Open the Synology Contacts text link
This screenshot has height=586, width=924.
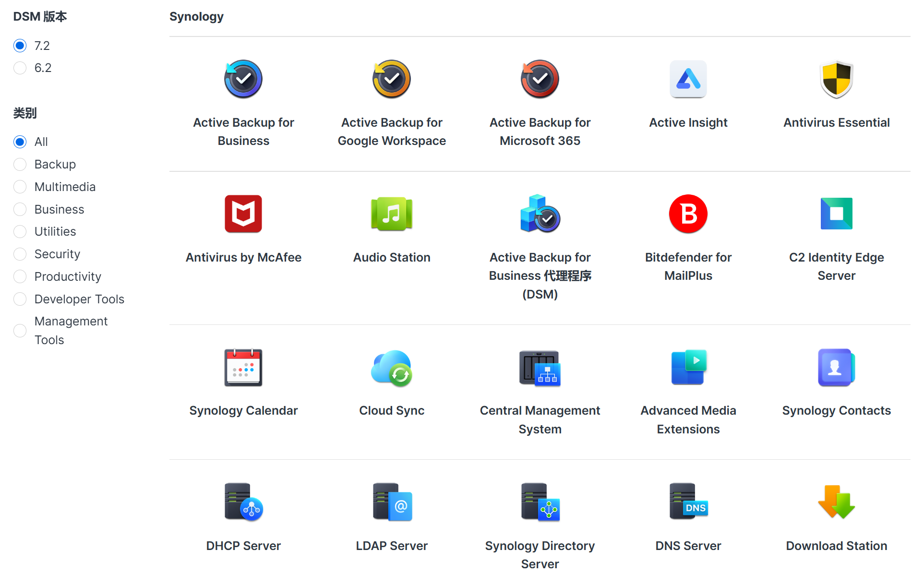click(836, 411)
